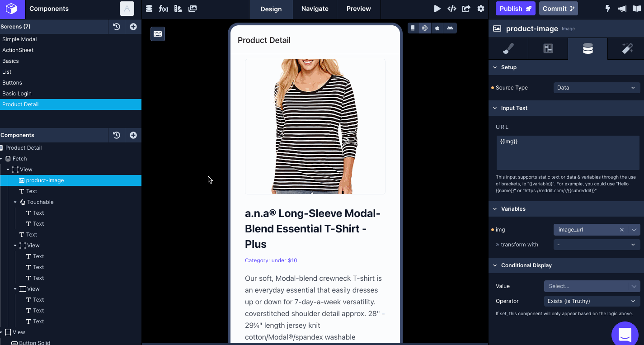The image size is (644, 345).
Task: Click the product title text in preview
Action: coord(314,229)
